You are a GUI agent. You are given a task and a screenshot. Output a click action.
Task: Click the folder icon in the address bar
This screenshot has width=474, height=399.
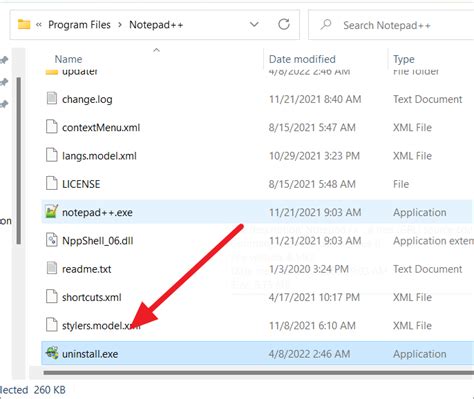click(x=24, y=25)
